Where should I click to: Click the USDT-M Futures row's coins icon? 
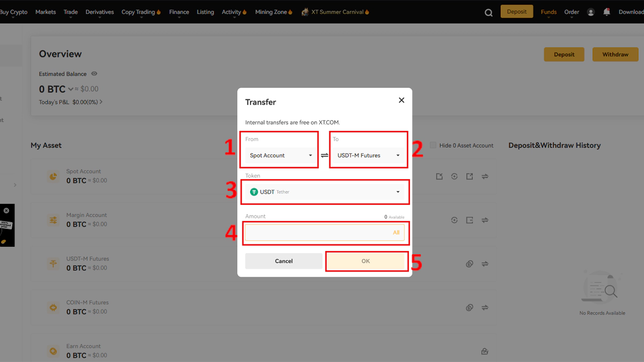tap(470, 264)
